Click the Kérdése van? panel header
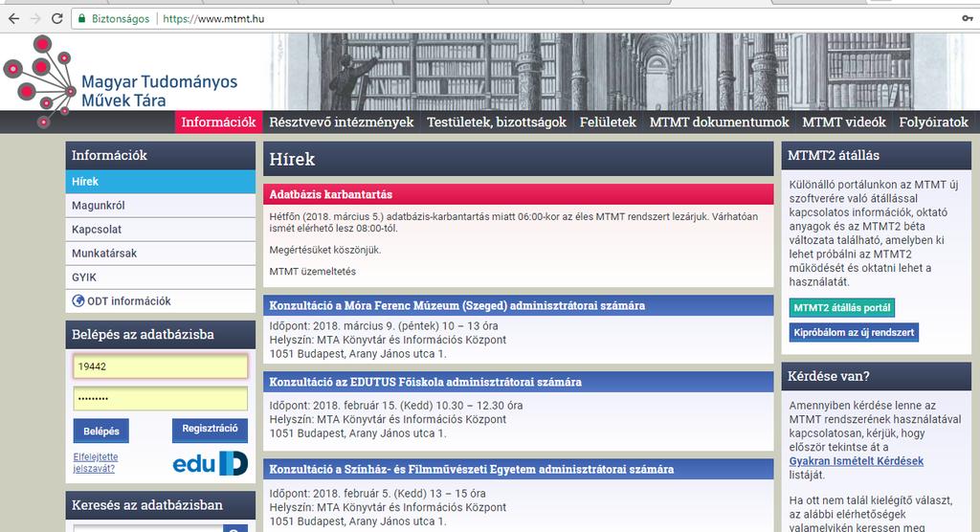Viewport: 980px width, 532px height. (877, 376)
